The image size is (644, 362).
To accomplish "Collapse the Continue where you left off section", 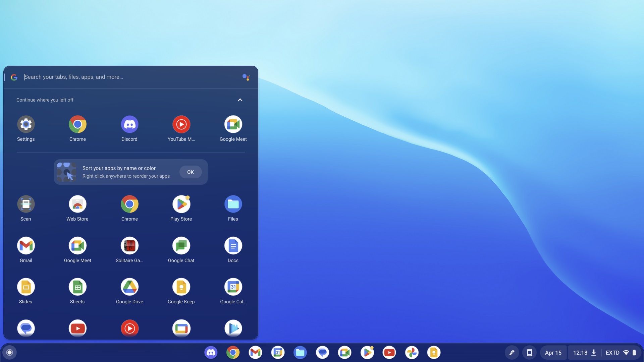I will click(x=240, y=100).
